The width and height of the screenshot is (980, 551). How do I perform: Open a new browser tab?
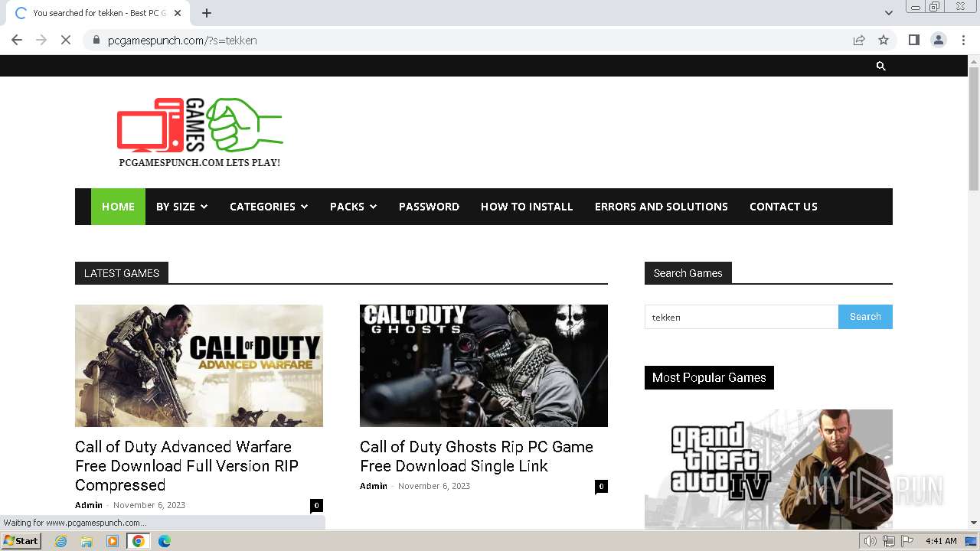point(207,13)
